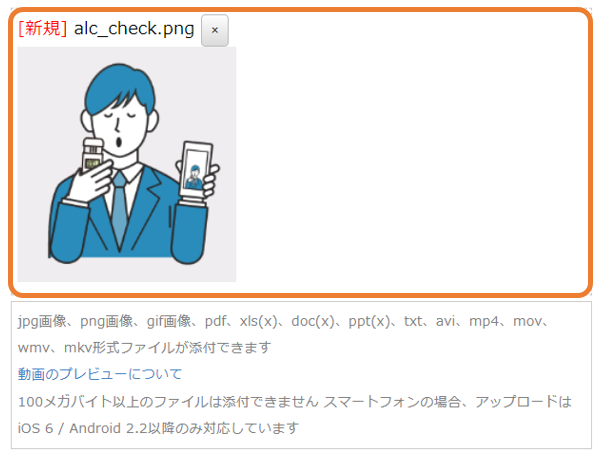Click the wmv、mkv形式ファイル text line
This screenshot has height=452, width=597.
tap(145, 348)
